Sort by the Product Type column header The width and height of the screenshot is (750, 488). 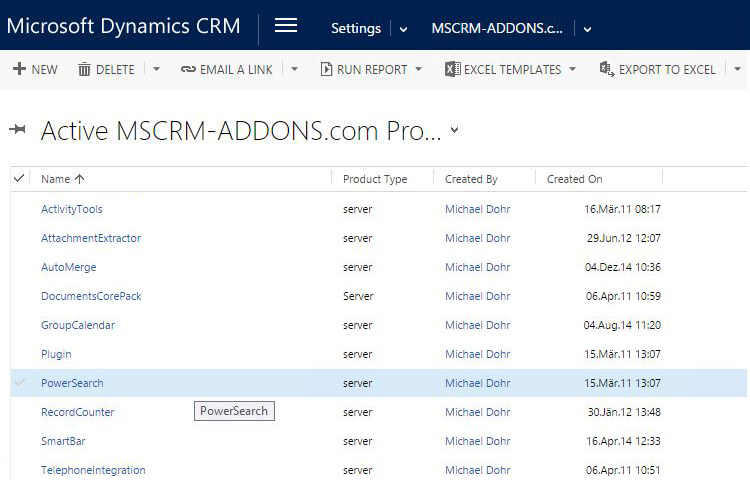coord(375,179)
